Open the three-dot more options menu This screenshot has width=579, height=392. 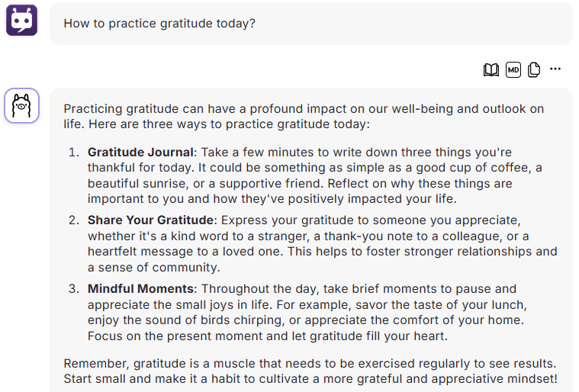point(555,69)
